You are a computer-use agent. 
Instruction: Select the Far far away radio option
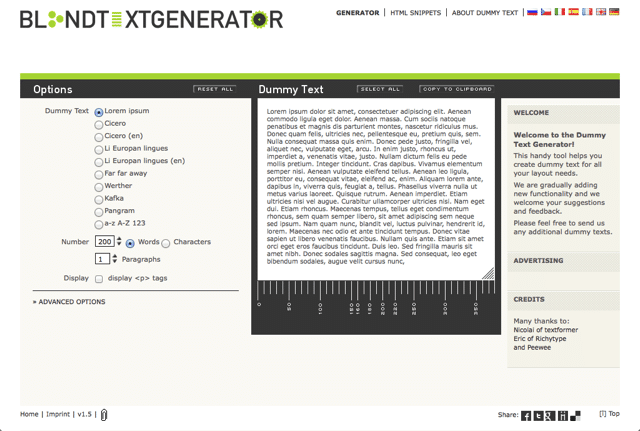[99, 174]
